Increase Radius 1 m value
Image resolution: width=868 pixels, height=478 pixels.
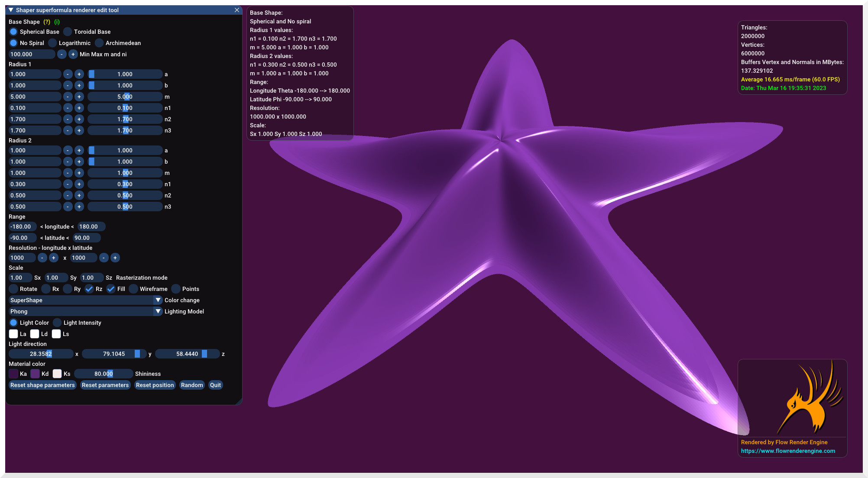79,97
